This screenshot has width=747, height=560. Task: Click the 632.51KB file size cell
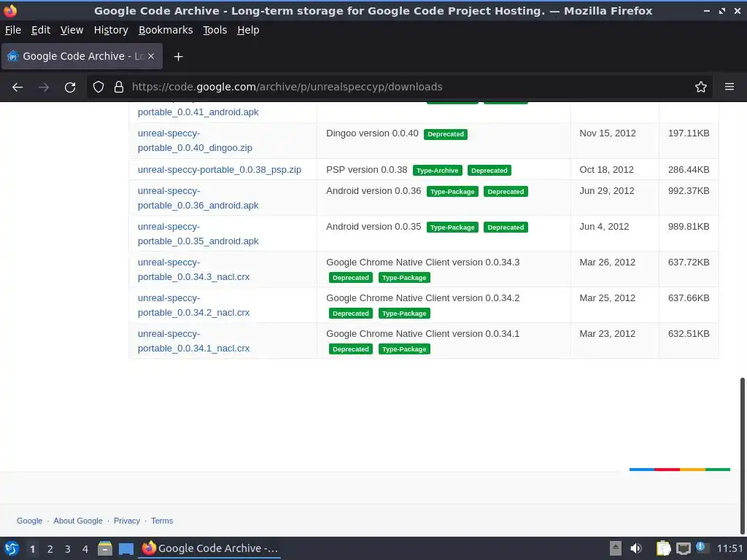tap(689, 334)
